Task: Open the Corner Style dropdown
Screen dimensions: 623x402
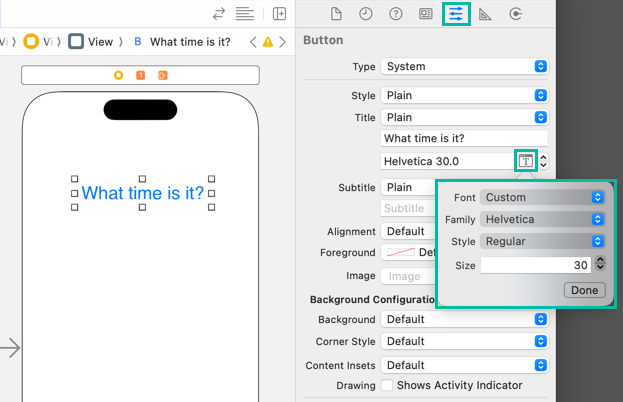Action: point(464,342)
